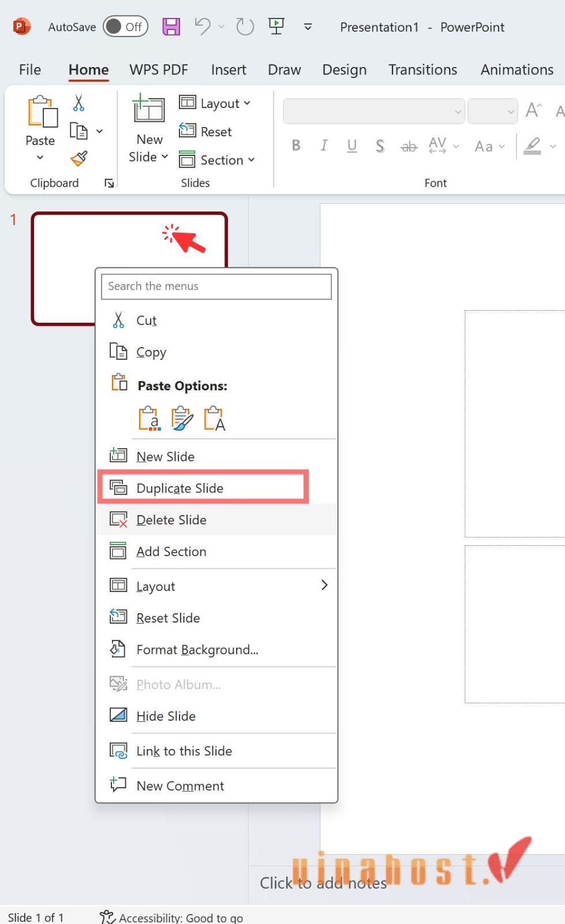Click the 'Click to add notes' area
The height and width of the screenshot is (924, 565).
click(323, 883)
